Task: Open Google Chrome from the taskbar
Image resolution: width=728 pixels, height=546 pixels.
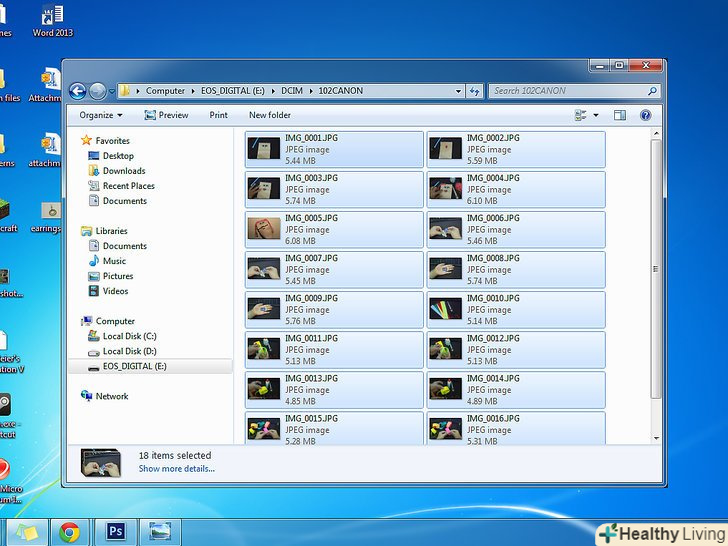Action: point(69,531)
